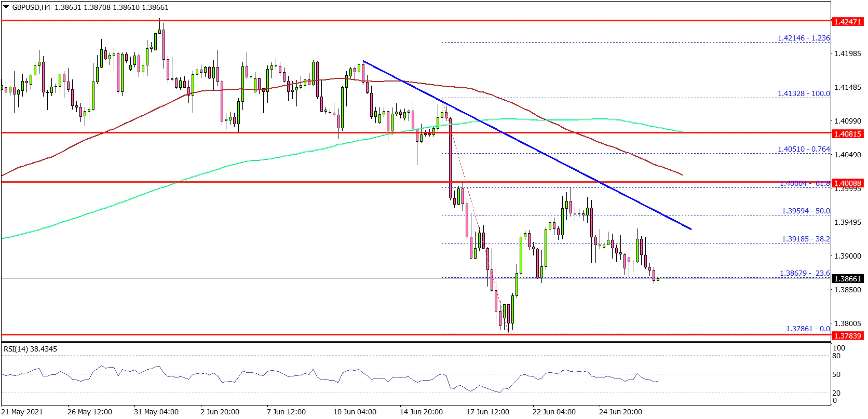Select the 21 May 2021 date label
Viewport: 868px width, 419px height.
click(23, 412)
